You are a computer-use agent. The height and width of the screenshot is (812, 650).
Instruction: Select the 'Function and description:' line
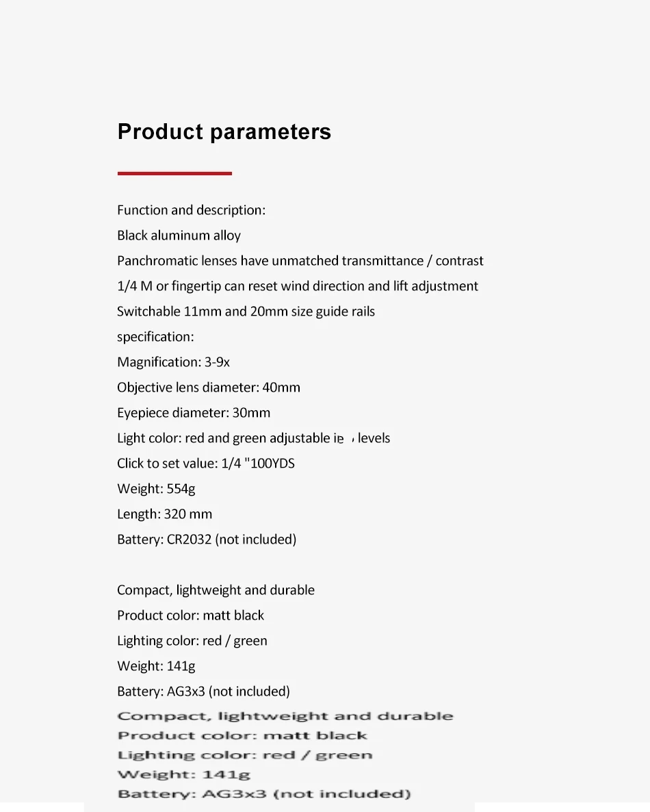(x=191, y=210)
